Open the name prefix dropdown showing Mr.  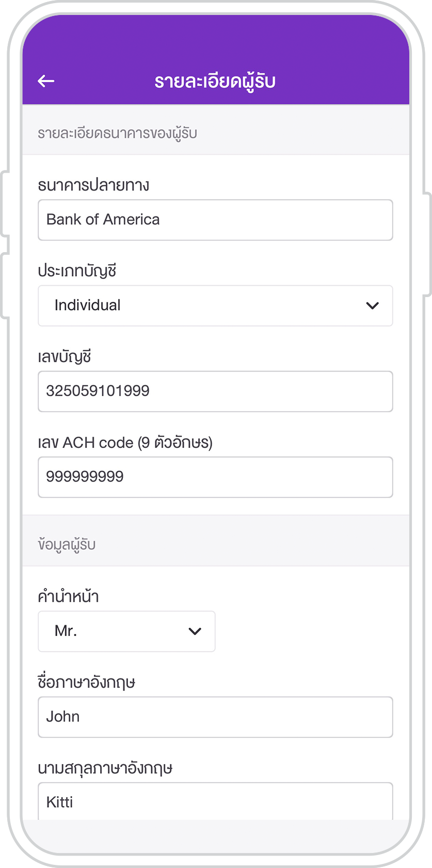pyautogui.click(x=126, y=631)
